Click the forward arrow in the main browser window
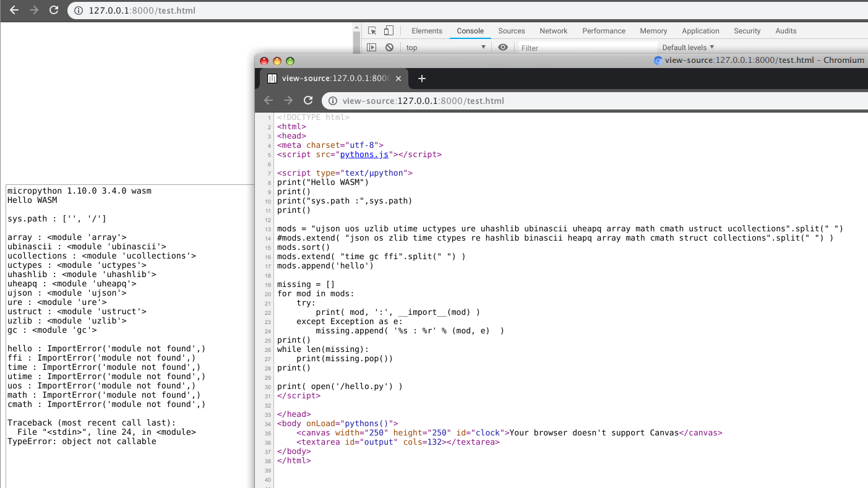Screen dimensions: 868x488 pyautogui.click(x=34, y=11)
